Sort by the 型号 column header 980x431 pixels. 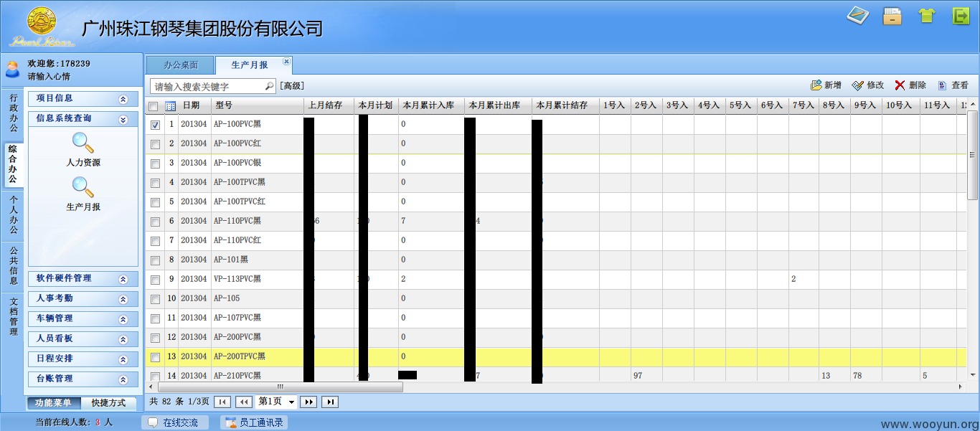[x=258, y=105]
